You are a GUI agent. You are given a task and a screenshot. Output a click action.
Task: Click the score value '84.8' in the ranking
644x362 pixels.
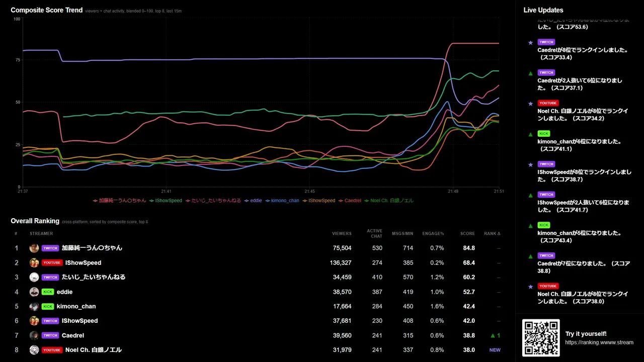[x=469, y=248]
